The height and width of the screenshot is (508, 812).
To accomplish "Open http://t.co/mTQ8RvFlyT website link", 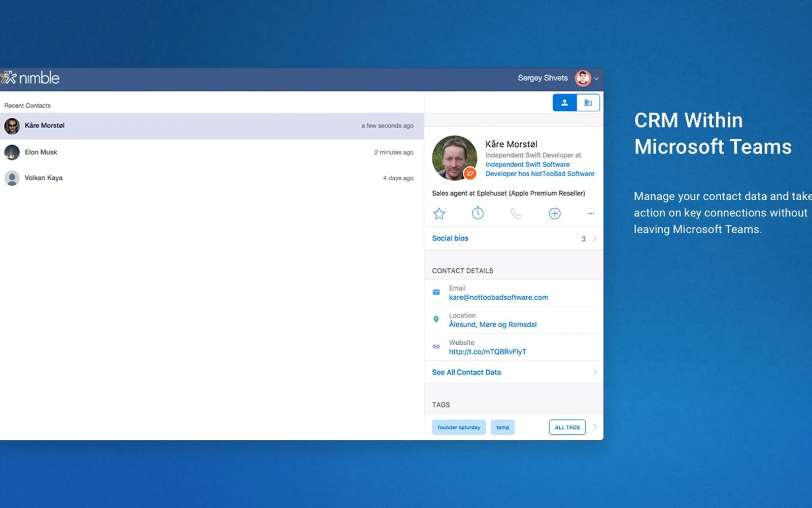I will tap(488, 352).
